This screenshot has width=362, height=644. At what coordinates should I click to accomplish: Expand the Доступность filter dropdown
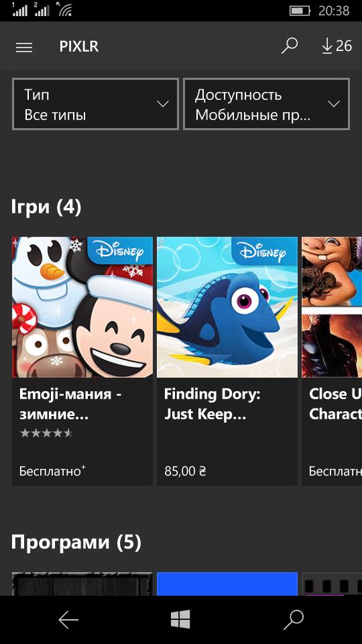pyautogui.click(x=266, y=105)
